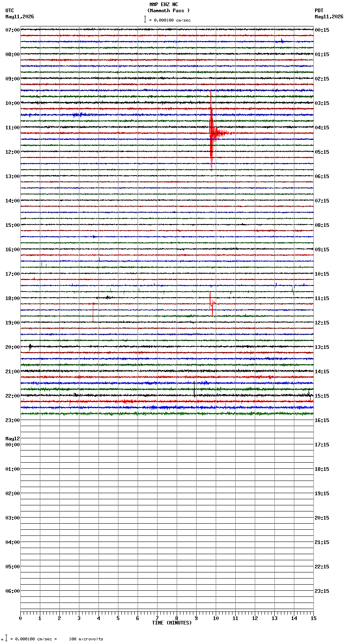Click the 17:15 PDT time label
This screenshot has height=644, width=346.
tap(322, 445)
